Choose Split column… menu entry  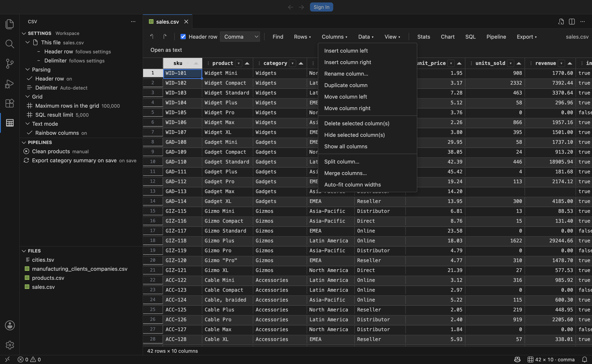(368, 161)
